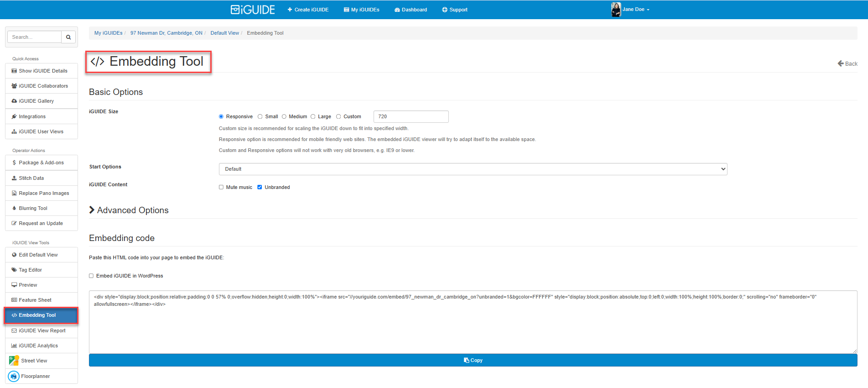868x388 pixels.
Task: Select the Custom size radio button
Action: coord(338,116)
